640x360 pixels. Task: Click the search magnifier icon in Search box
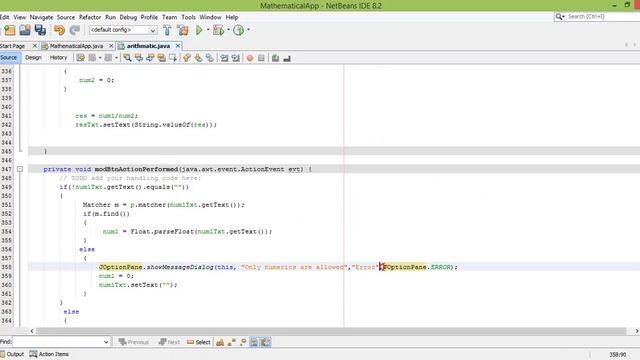tap(559, 16)
